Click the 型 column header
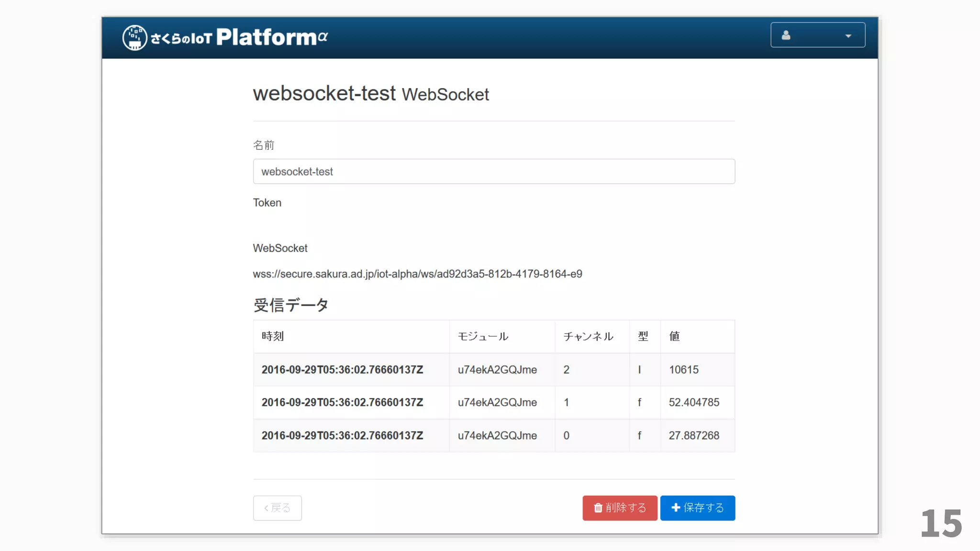The height and width of the screenshot is (551, 980). (x=643, y=336)
